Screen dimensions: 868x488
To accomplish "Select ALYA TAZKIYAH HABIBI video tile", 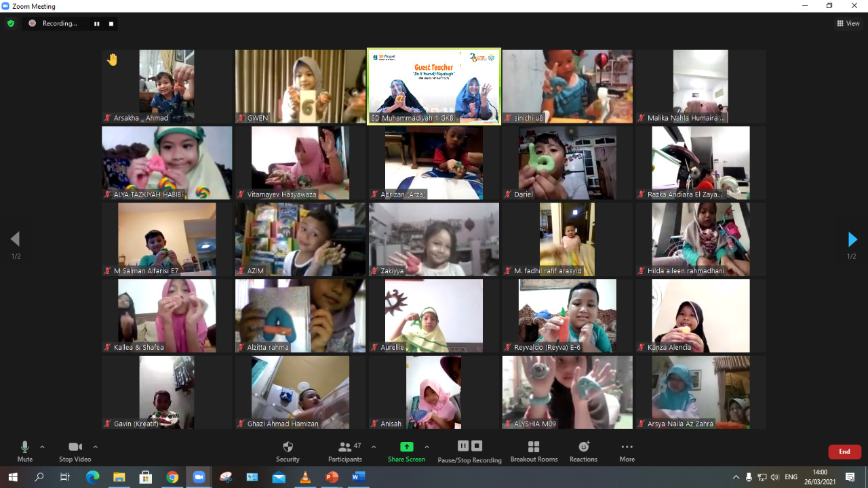I will pos(167,163).
